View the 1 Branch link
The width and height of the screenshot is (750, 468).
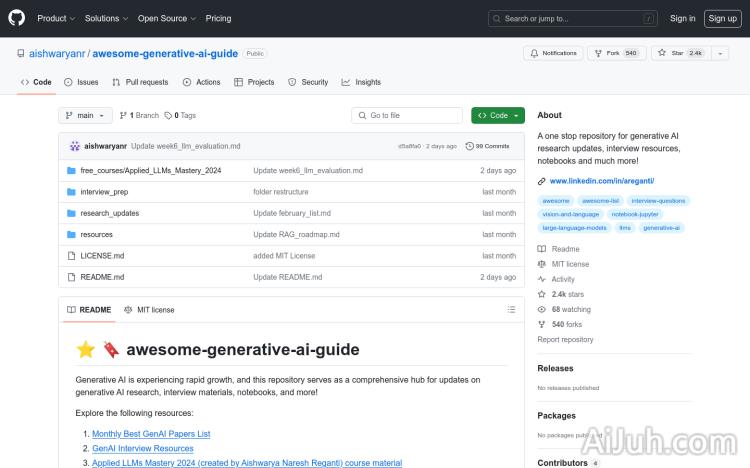[x=139, y=115]
